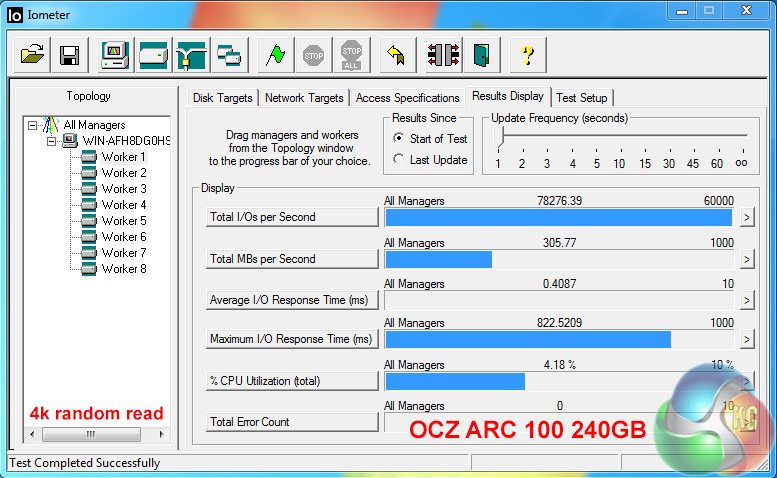This screenshot has height=478, width=777.
Task: Open Access Specifications tab
Action: click(x=407, y=98)
